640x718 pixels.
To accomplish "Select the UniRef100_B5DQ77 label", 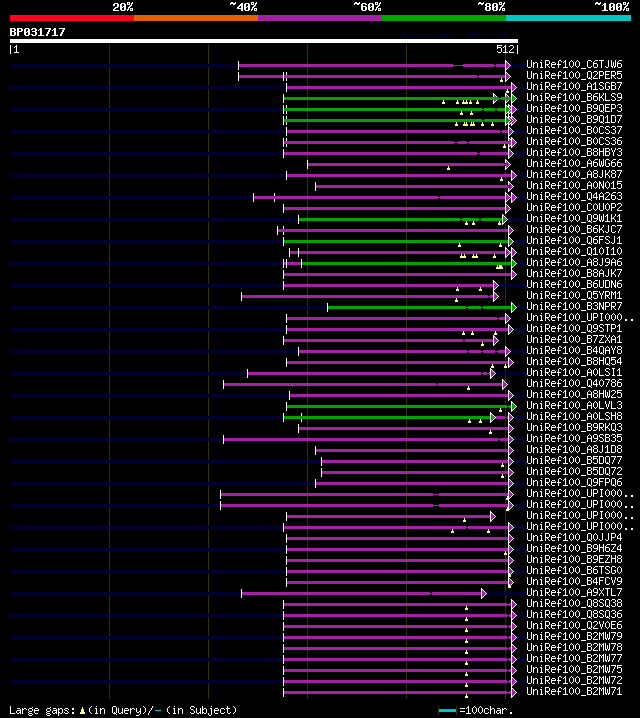I will pos(574,460).
